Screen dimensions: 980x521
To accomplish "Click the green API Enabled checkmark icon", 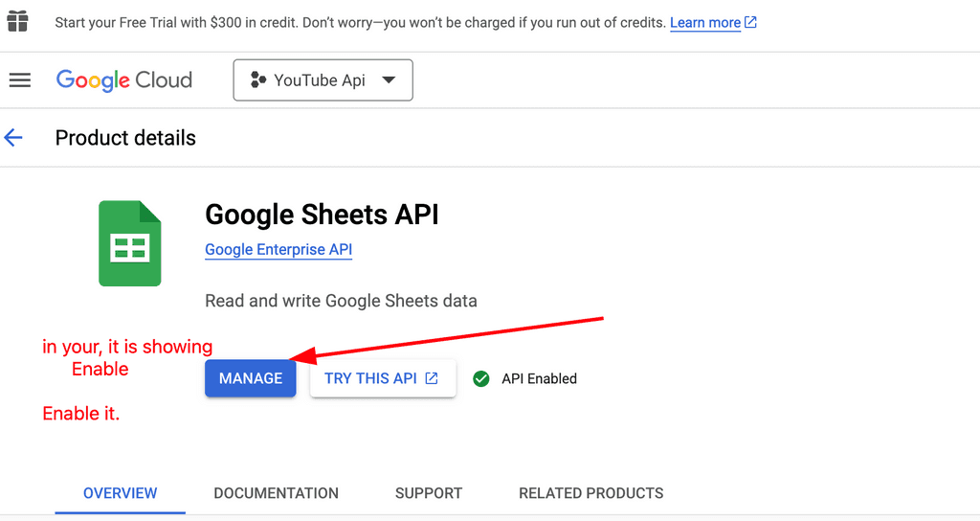I will pos(481,378).
